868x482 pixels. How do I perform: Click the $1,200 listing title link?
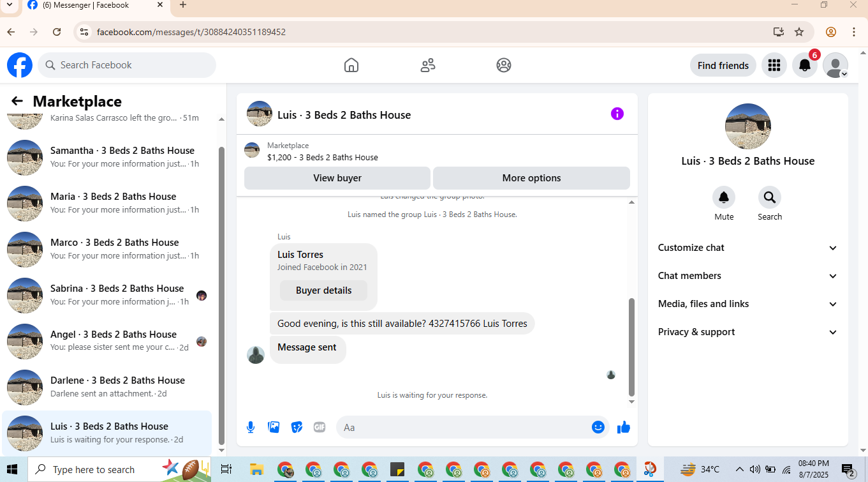(323, 157)
